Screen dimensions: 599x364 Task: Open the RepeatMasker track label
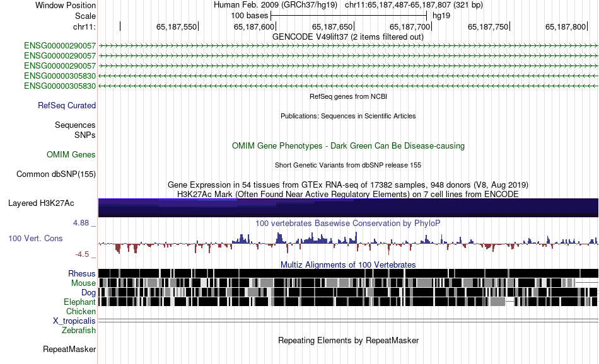(69, 349)
